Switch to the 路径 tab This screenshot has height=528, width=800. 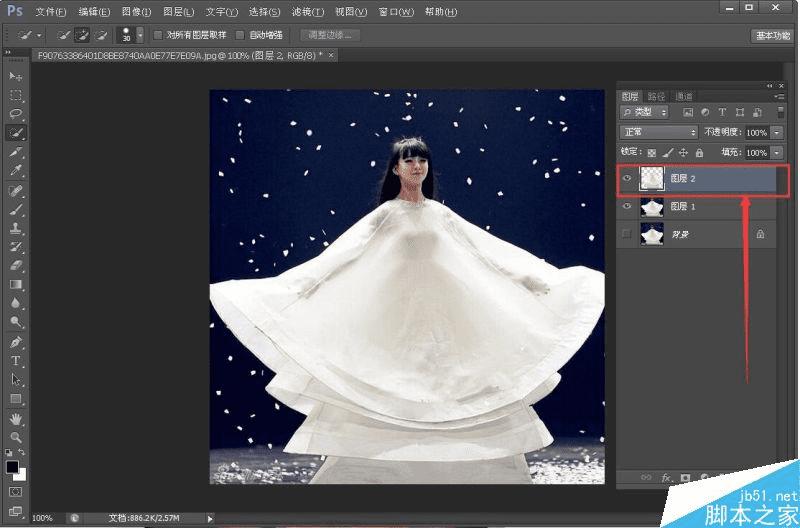coord(656,96)
